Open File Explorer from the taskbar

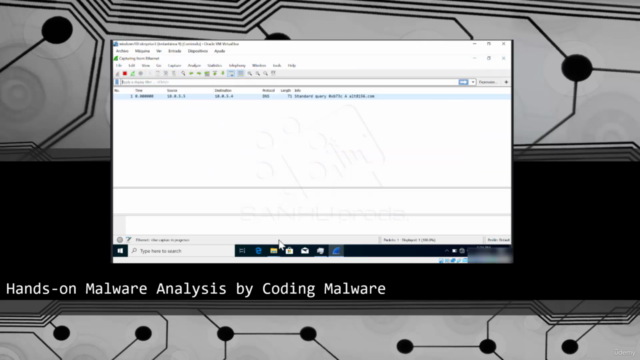pyautogui.click(x=273, y=251)
